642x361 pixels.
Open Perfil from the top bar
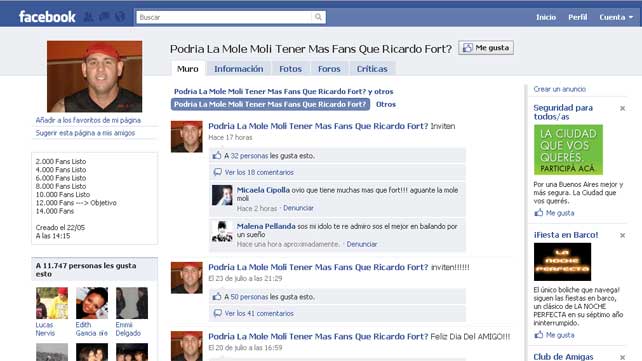coord(577,17)
